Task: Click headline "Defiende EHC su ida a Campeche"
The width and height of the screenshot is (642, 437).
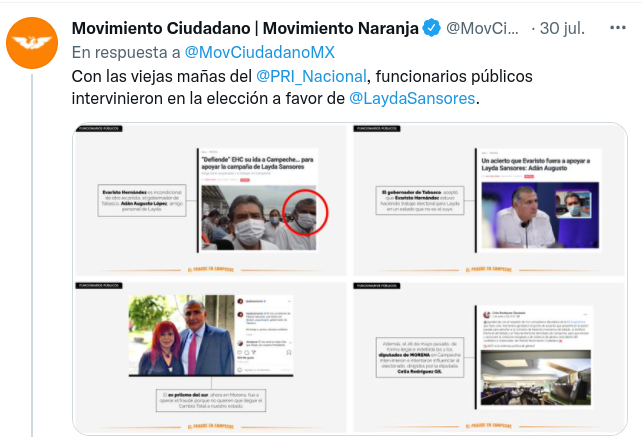Action: [x=257, y=163]
